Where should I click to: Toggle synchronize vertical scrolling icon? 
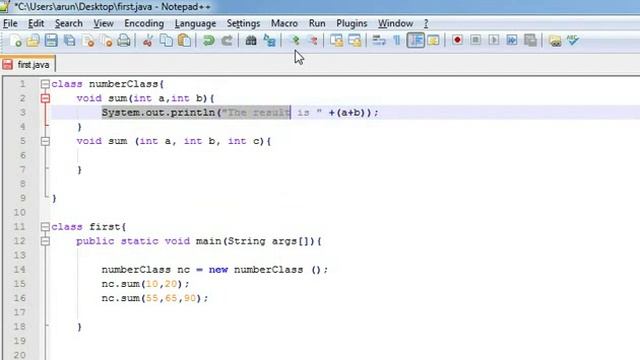click(x=336, y=40)
